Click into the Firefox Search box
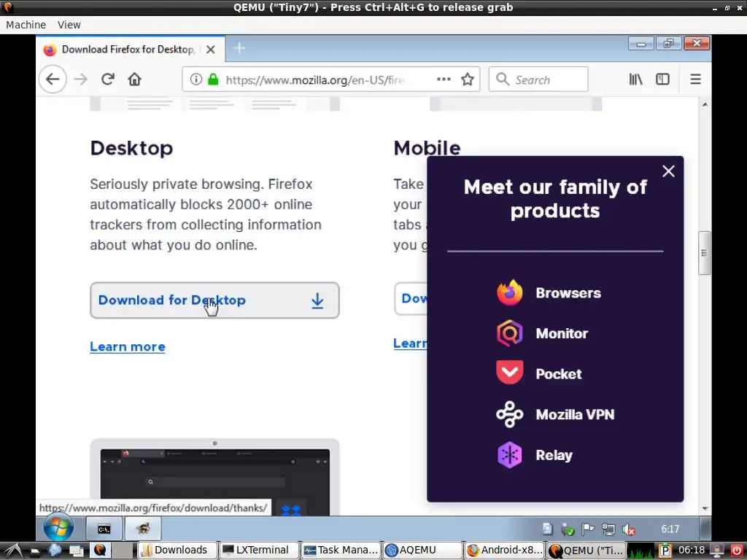The image size is (747, 560). (538, 79)
